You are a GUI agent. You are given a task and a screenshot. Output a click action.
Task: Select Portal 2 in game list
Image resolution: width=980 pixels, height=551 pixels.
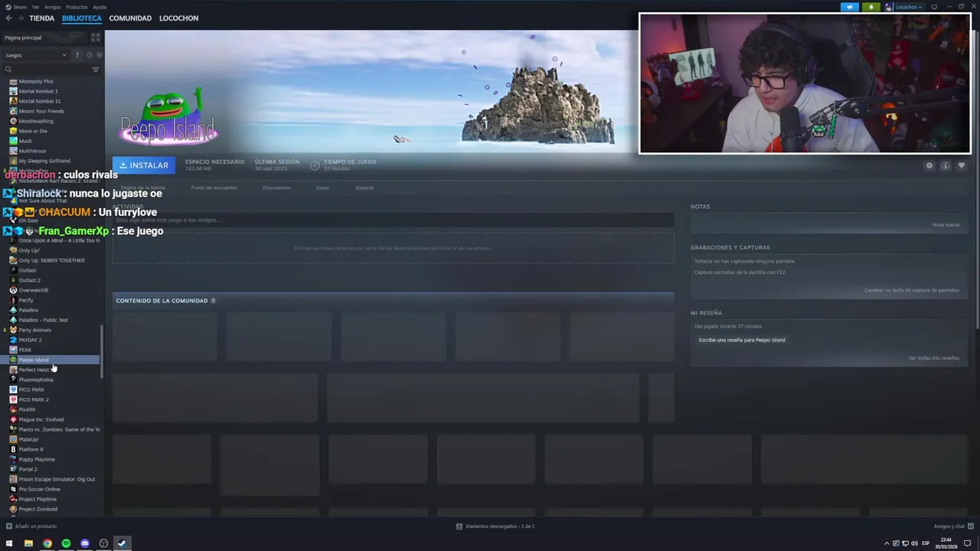[x=28, y=469]
